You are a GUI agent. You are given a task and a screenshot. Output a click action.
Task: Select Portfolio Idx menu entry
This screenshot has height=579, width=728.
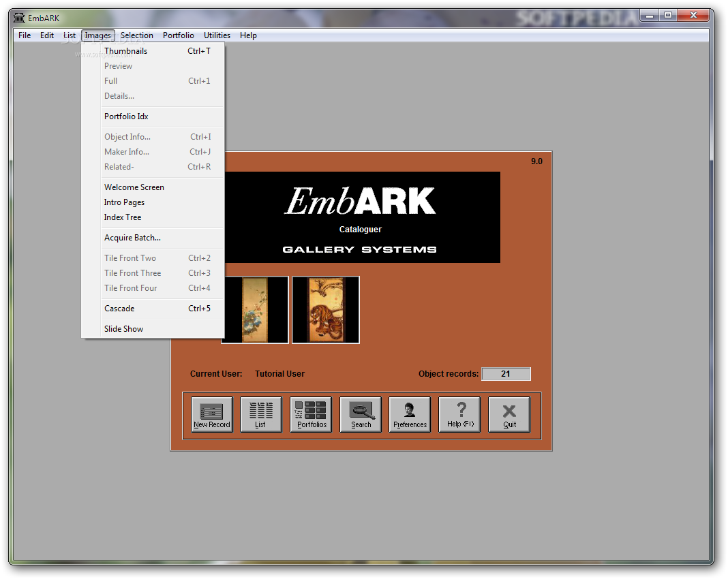(x=153, y=116)
